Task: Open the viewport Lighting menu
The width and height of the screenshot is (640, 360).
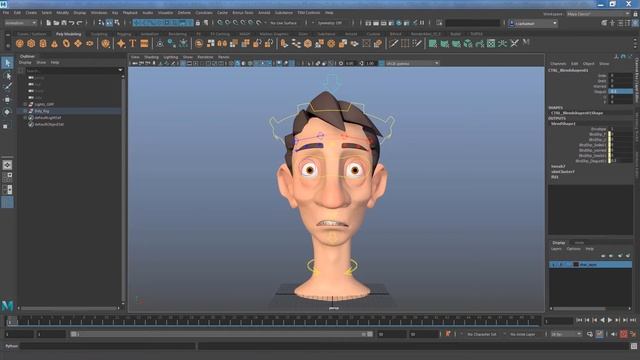Action: [x=171, y=57]
